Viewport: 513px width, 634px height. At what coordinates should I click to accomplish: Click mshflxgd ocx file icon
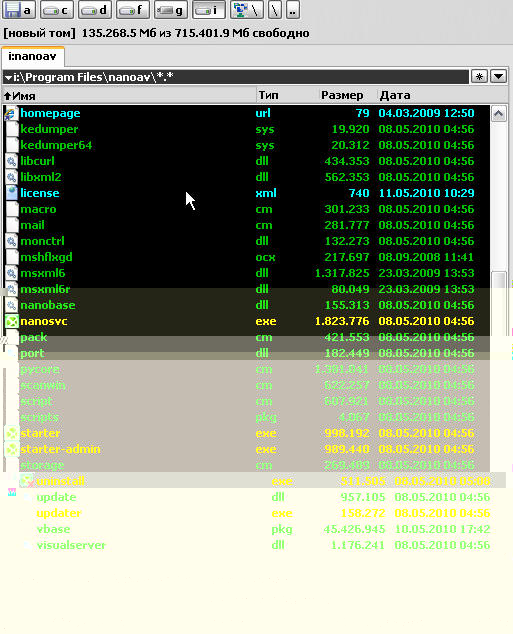pyautogui.click(x=11, y=257)
